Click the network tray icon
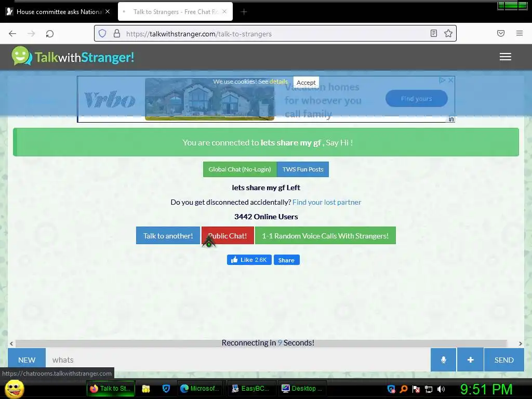 point(429,389)
